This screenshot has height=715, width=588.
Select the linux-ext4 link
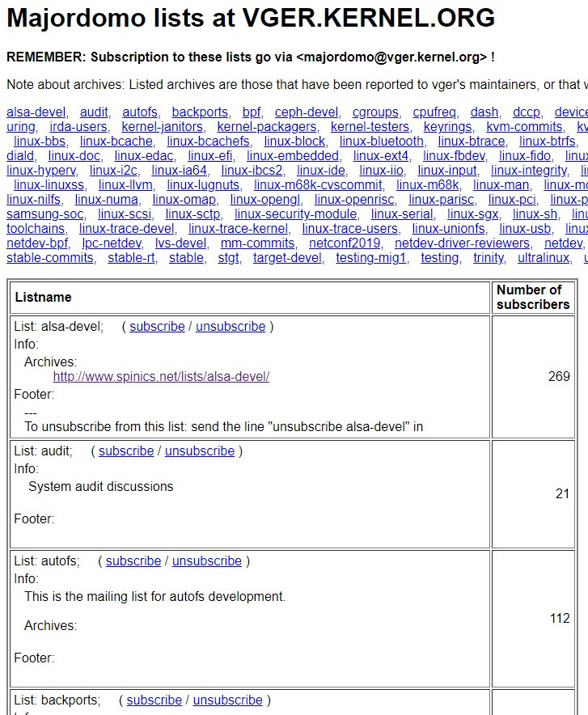381,156
